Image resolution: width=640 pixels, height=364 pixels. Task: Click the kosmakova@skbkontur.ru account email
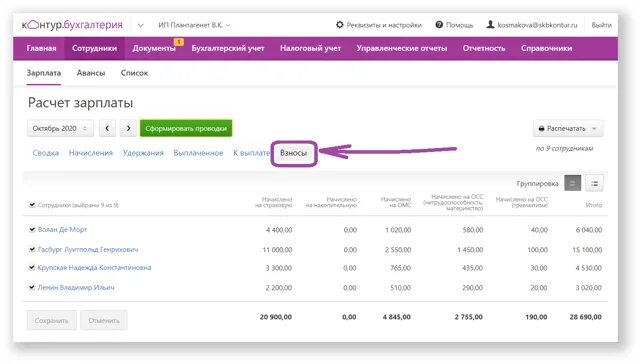pos(537,25)
